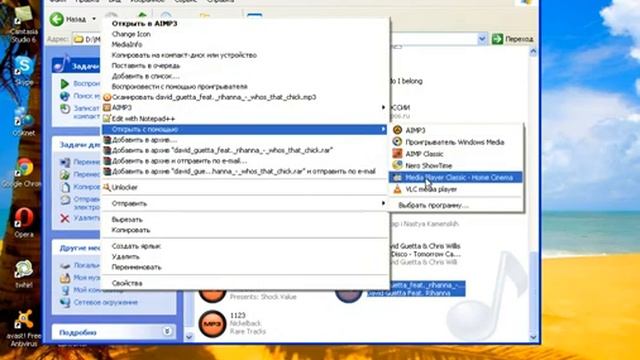This screenshot has width=640, height=360.
Task: Click the 1123 file name text
Action: (238, 316)
